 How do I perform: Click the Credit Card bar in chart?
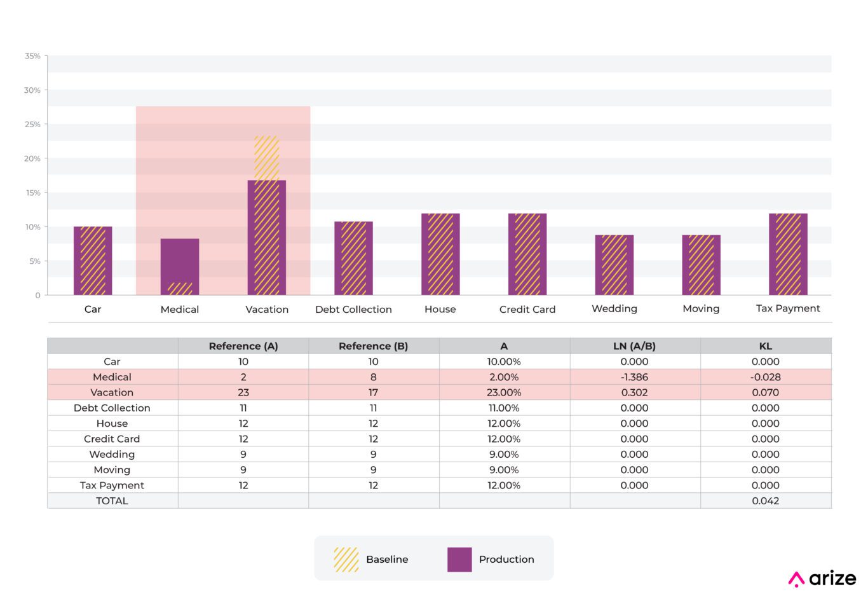tap(527, 254)
